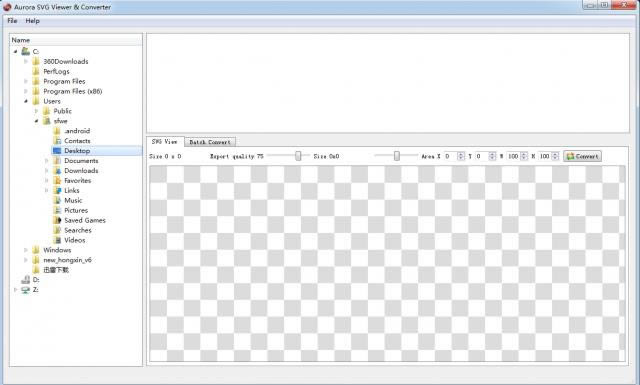Collapse the sfwe folder node
640x385 pixels.
click(x=36, y=121)
